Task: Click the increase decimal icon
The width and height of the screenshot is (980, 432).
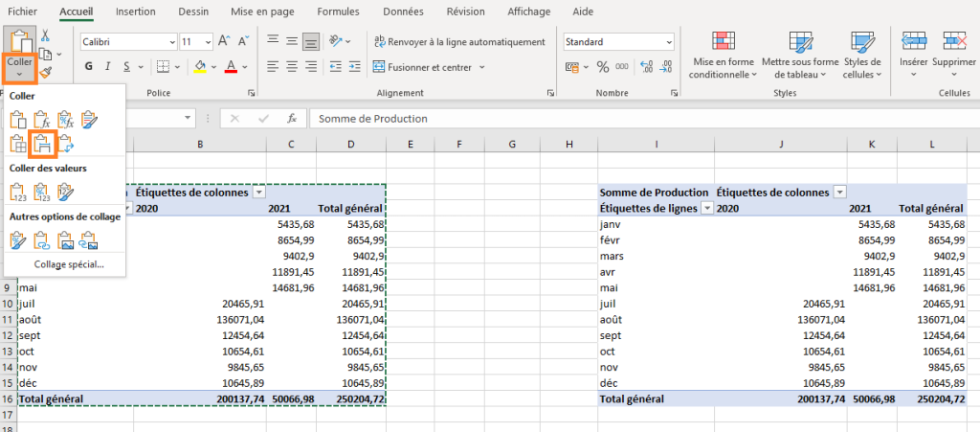Action: (647, 66)
